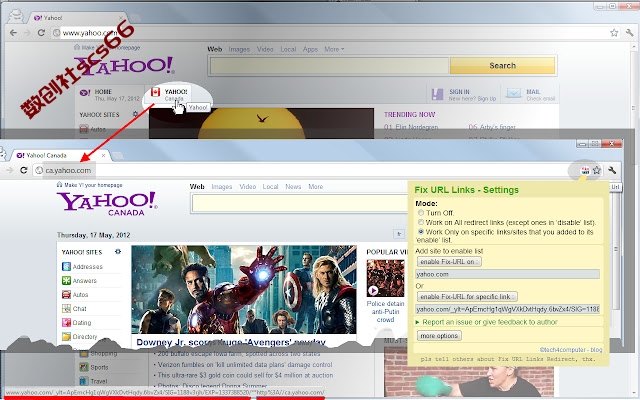Reload the background www.yahoo.com page
Screen dimensions: 640x400
tap(41, 33)
